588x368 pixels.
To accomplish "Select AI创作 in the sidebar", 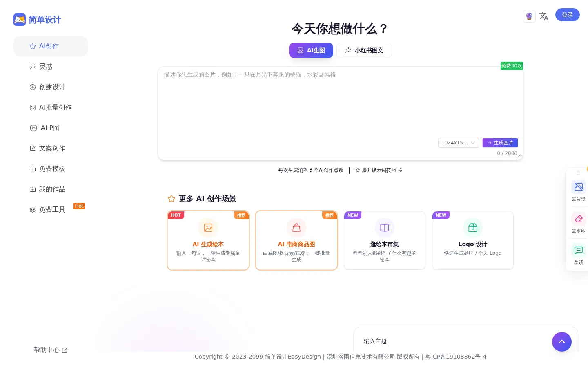I will pos(51,46).
